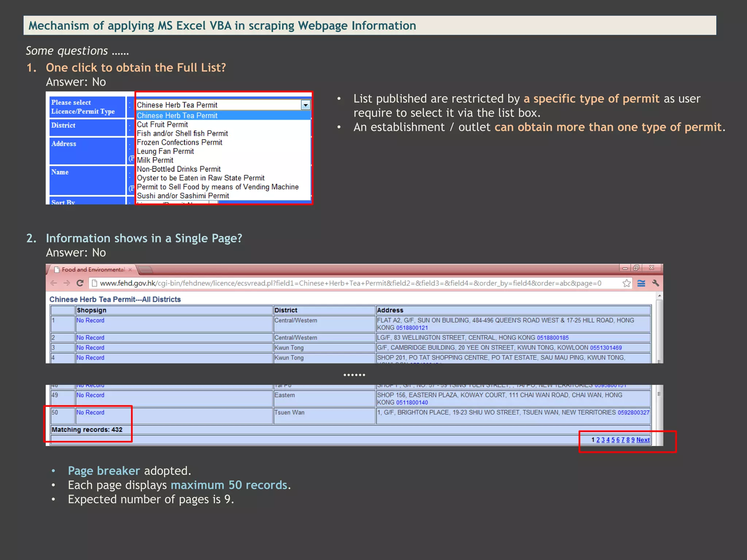Click licence number 0511800140
Viewport: 747px width, 560px height.
coord(412,402)
